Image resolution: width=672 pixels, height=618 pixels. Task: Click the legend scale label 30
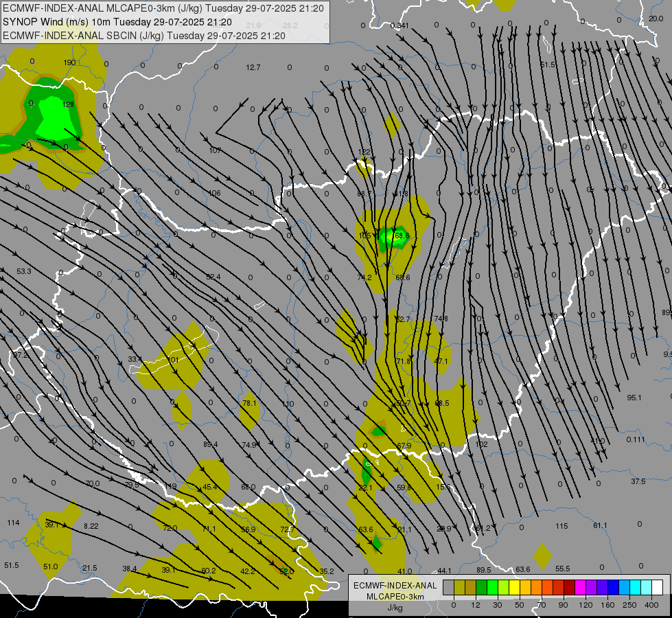tap(497, 605)
